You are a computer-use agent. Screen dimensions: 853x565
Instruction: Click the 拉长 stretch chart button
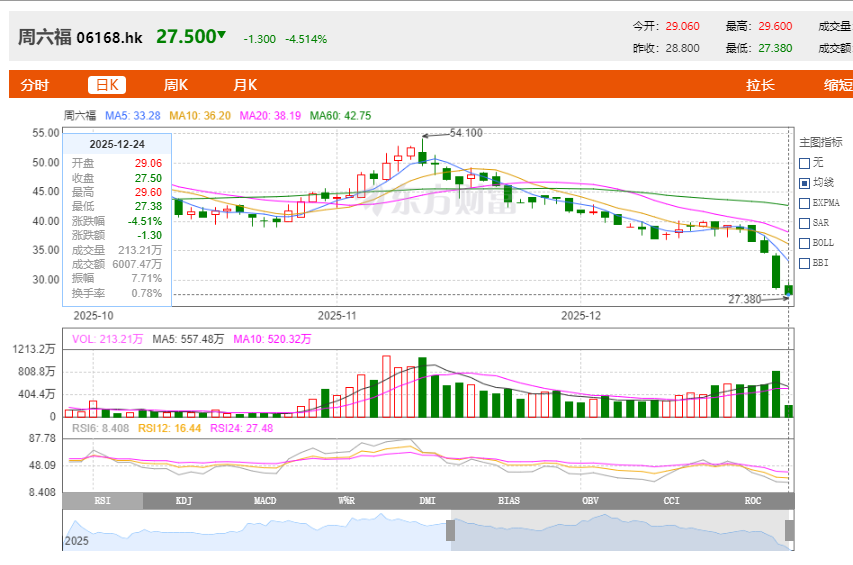click(x=760, y=85)
